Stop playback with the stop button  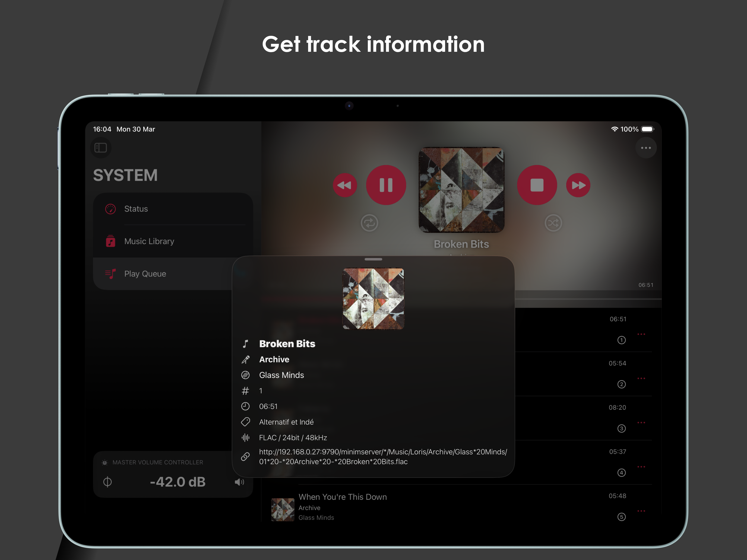pyautogui.click(x=537, y=185)
